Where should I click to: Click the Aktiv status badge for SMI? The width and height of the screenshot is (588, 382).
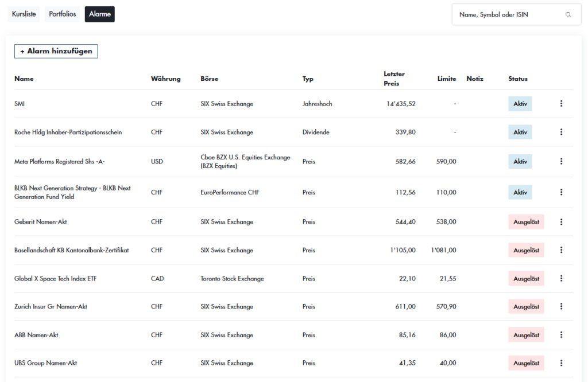(x=520, y=104)
